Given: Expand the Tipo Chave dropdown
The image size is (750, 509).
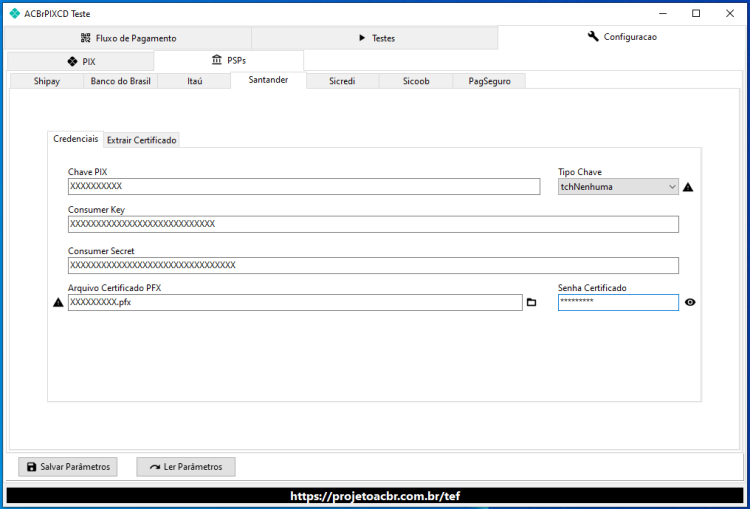Looking at the screenshot, I should (618, 187).
